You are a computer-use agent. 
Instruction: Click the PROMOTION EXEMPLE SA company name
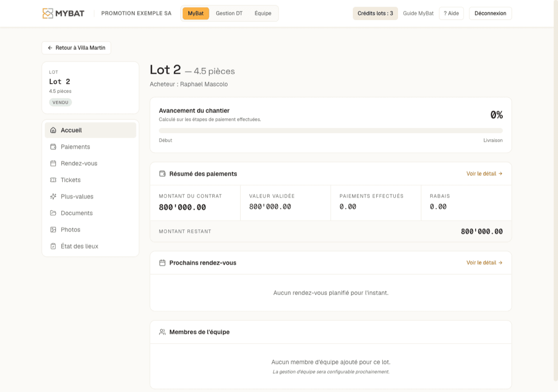tap(136, 13)
